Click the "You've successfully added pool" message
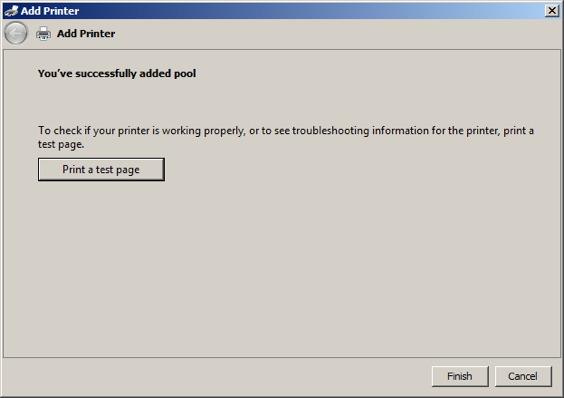The image size is (564, 398). 117,73
